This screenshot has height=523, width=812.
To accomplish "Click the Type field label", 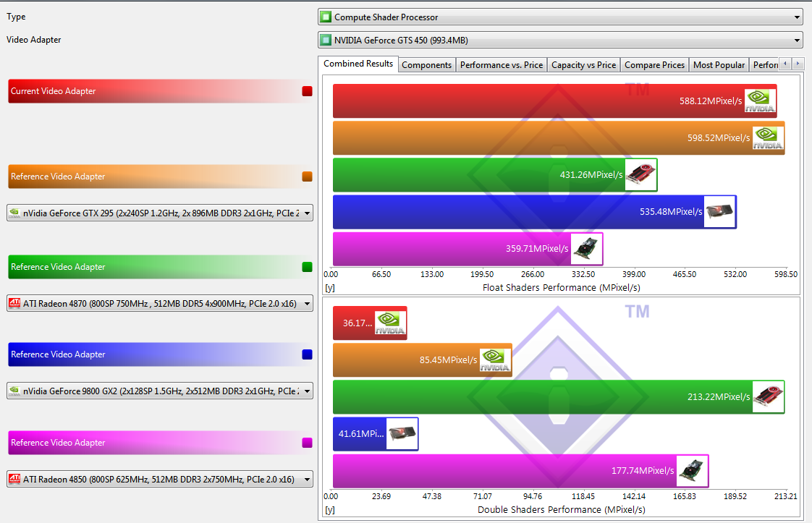I will [16, 17].
